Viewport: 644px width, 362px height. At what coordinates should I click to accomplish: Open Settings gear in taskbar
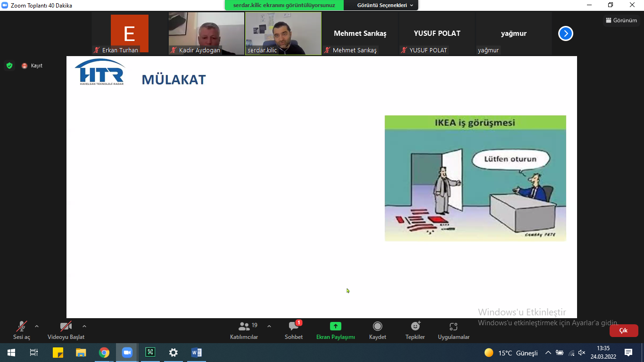[173, 353]
